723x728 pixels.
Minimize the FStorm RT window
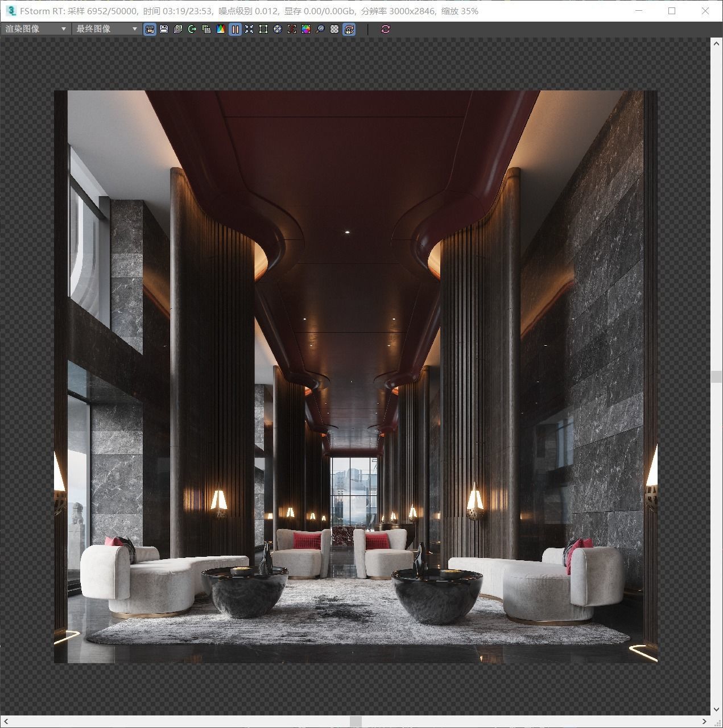638,11
